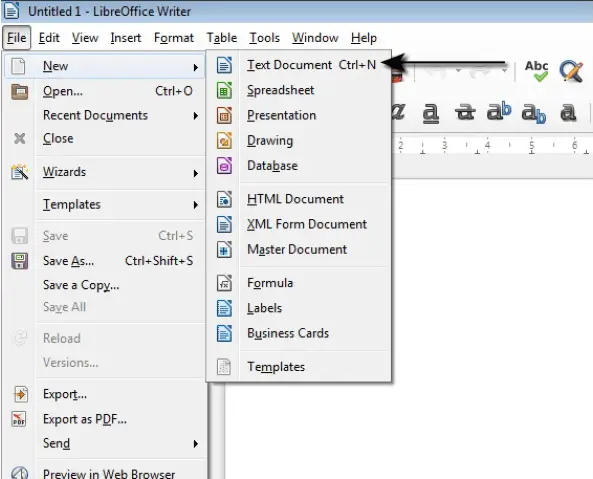Click the horizontal ruler at mark 4

click(x=487, y=146)
